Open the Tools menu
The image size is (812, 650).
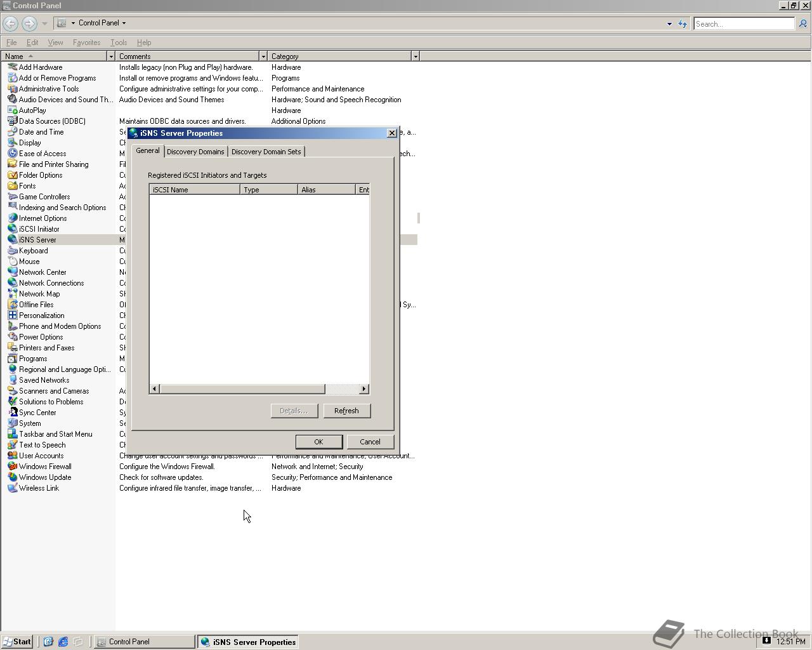pos(119,43)
